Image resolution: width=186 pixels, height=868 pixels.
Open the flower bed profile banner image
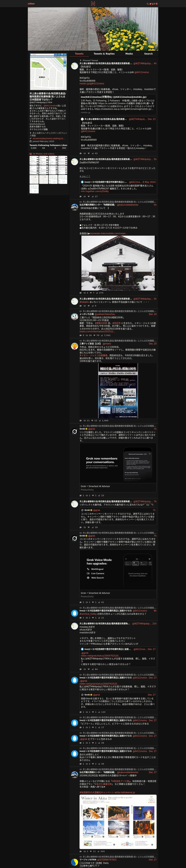coord(93,29)
